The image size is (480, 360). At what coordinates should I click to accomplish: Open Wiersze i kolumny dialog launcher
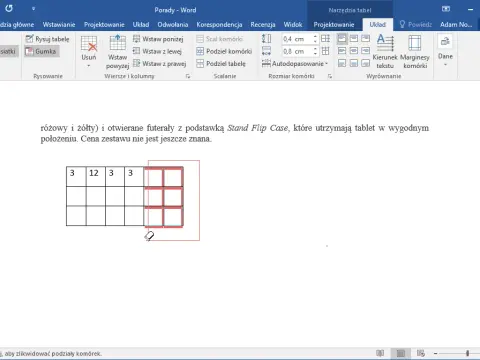point(188,76)
